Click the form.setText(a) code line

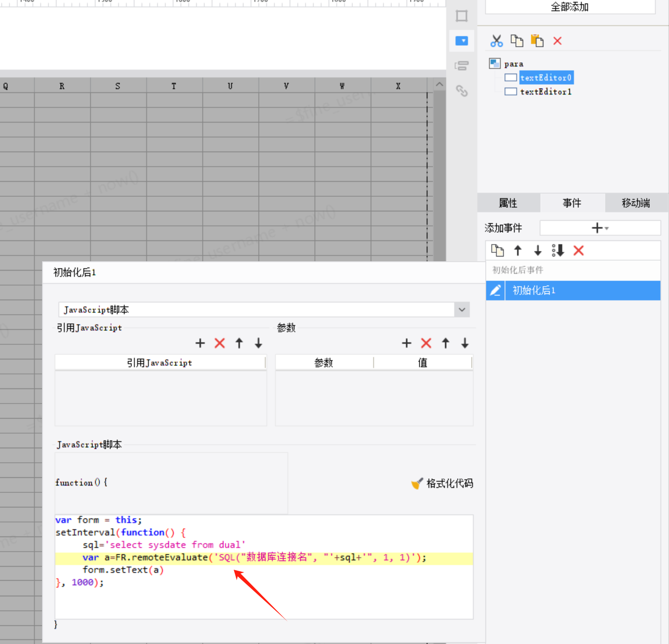123,570
